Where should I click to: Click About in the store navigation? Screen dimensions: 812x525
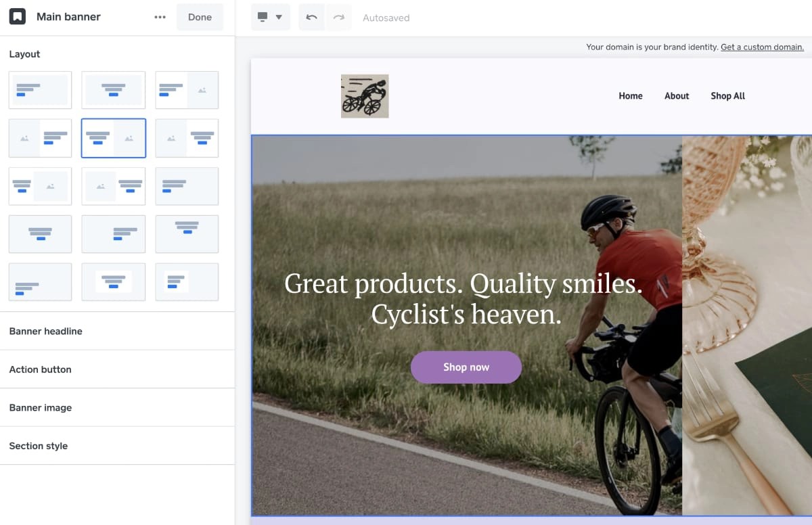tap(676, 95)
